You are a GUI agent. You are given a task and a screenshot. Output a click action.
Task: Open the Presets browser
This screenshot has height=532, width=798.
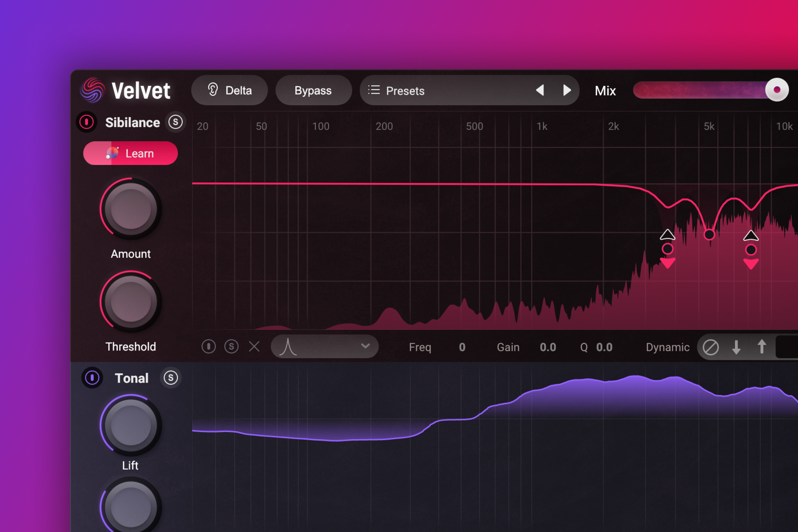point(405,90)
